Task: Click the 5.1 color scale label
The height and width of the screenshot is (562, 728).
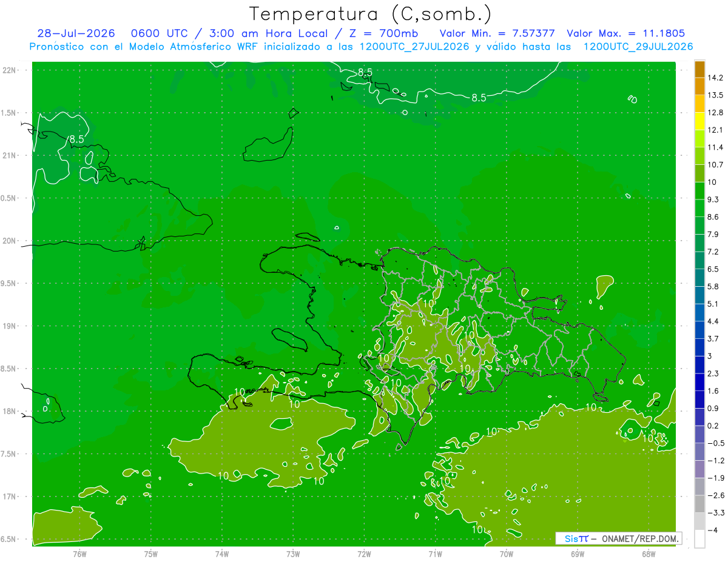Action: 713,304
